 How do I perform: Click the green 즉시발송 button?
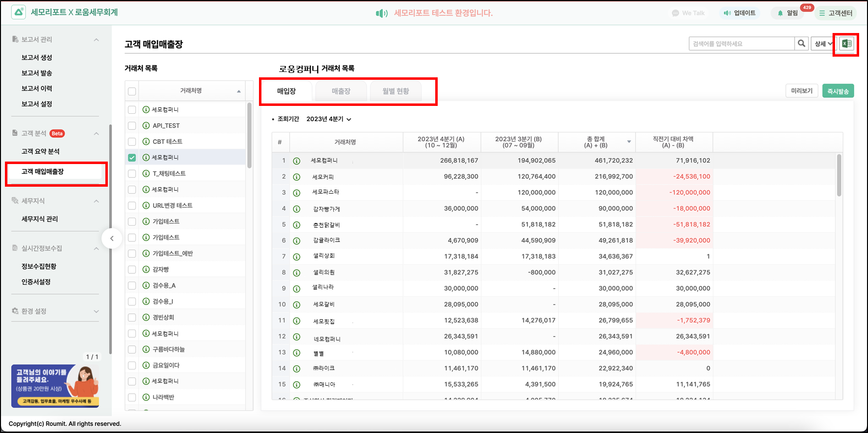[x=837, y=91]
